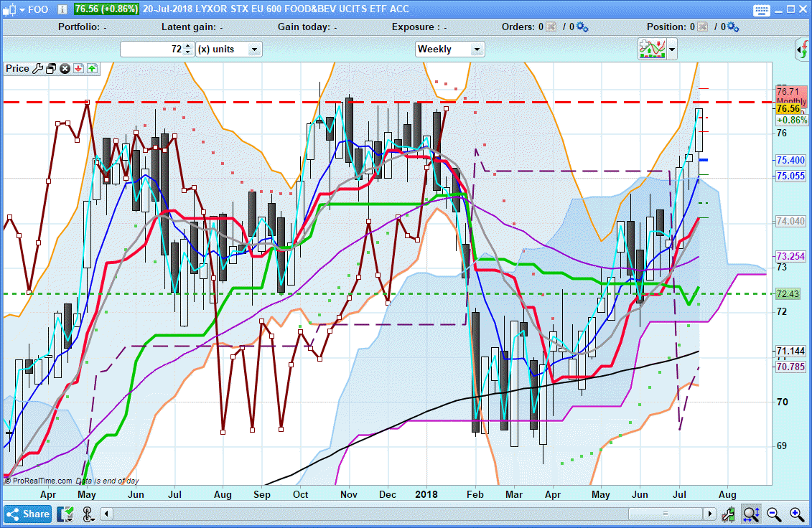Zoom in with the plus magnifier
The image size is (812, 528).
coord(797,514)
